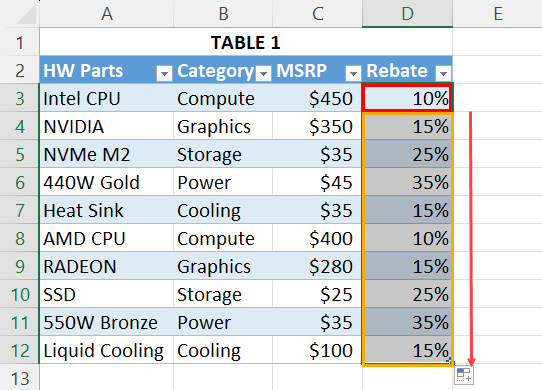Click the $25 MSRP cell
542x390 pixels.
pyautogui.click(x=317, y=294)
